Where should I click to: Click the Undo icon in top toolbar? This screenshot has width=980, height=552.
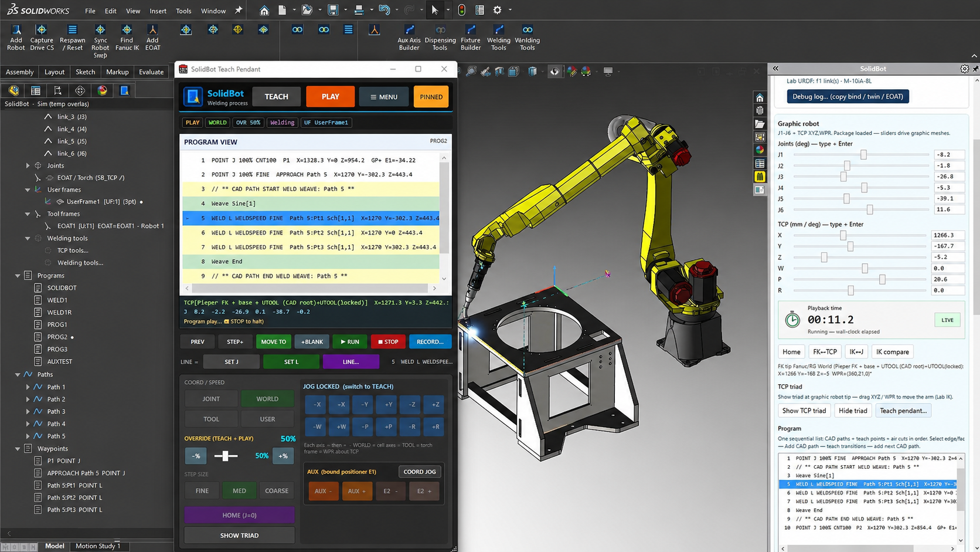click(x=384, y=10)
